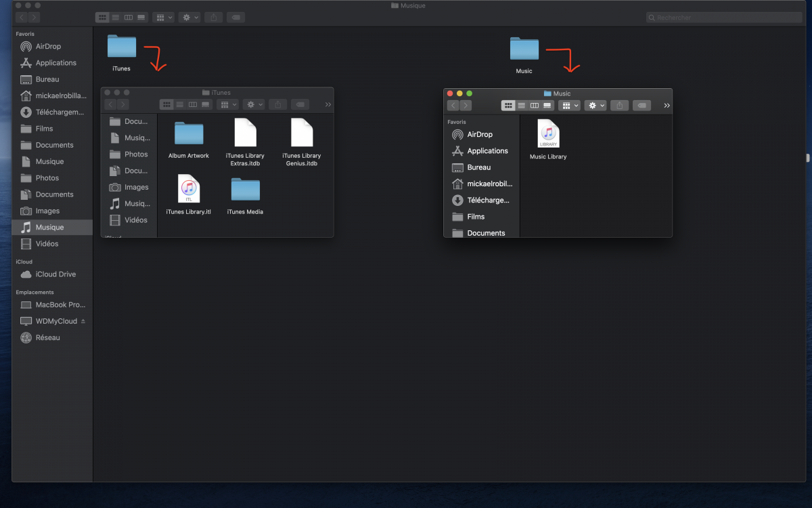Viewport: 812px width, 508px height.
Task: Switch Musique window to icon view
Action: (102, 17)
